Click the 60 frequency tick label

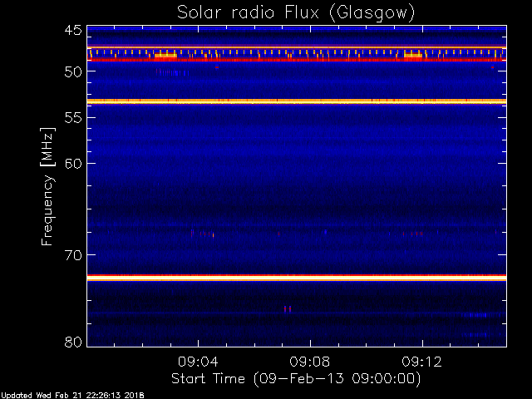click(73, 164)
